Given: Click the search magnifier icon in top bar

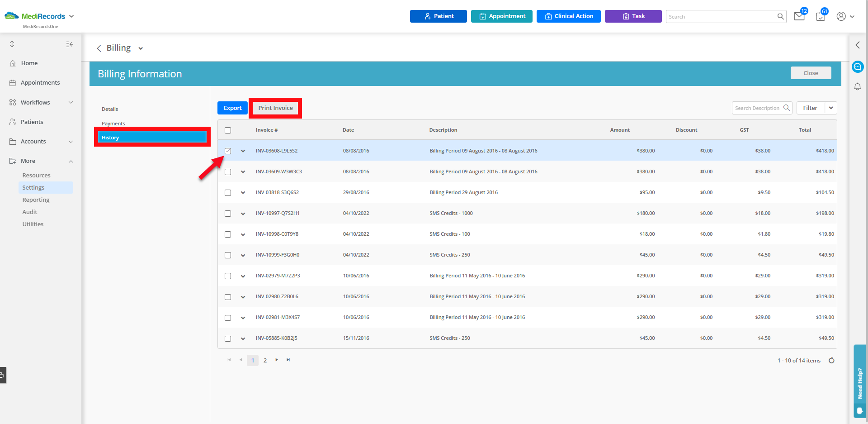Looking at the screenshot, I should click(780, 17).
